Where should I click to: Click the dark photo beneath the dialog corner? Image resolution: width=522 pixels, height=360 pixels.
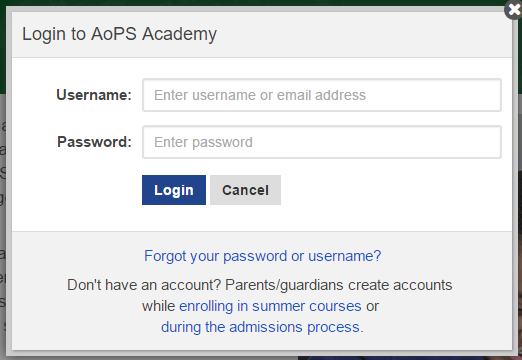[x=400, y=358]
